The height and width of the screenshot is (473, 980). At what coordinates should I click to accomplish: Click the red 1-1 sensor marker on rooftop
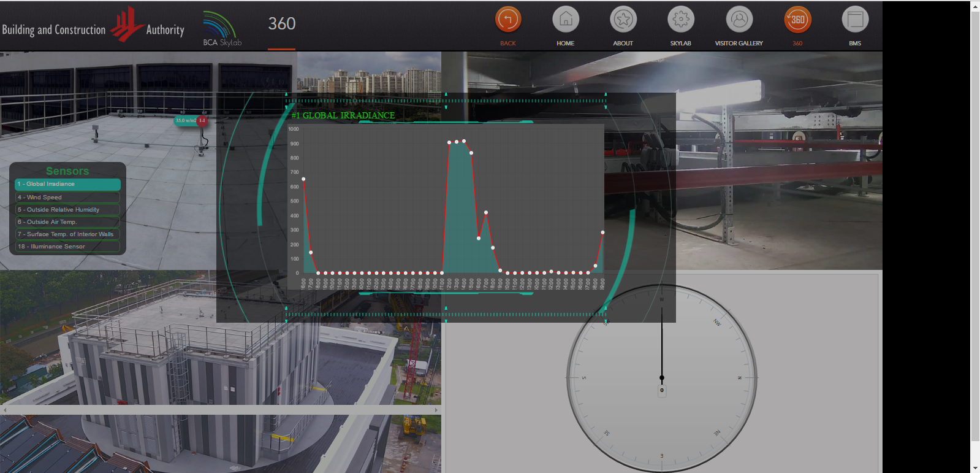tap(202, 121)
